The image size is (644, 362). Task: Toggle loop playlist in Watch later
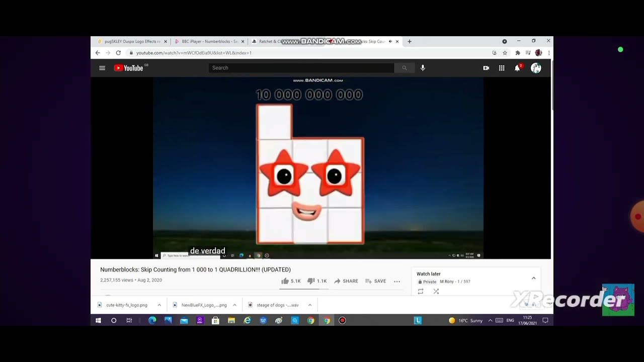click(421, 292)
